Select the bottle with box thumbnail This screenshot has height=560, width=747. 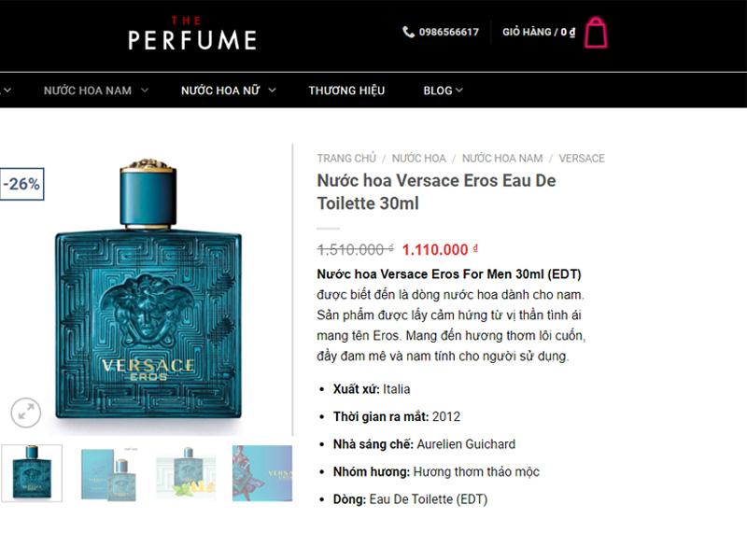point(109,473)
